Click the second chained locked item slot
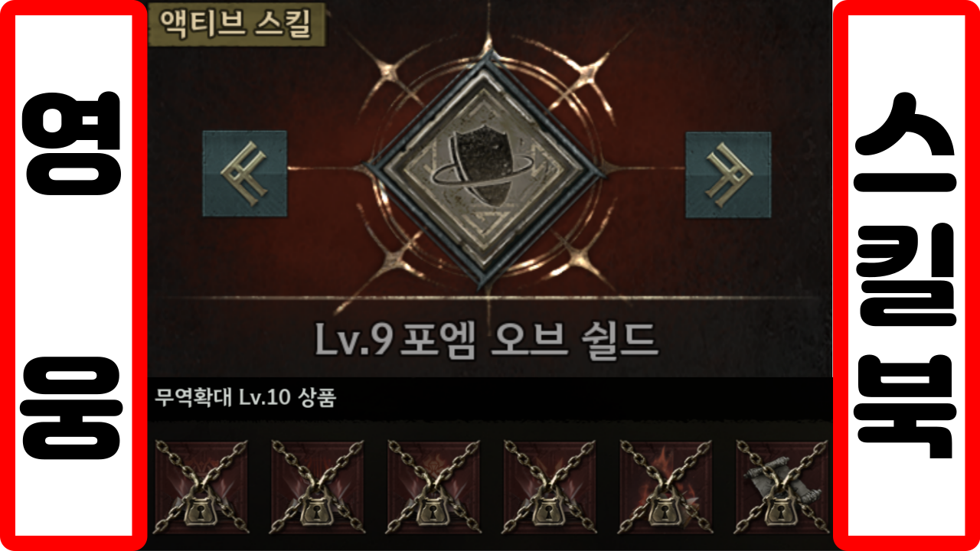 pos(318,487)
